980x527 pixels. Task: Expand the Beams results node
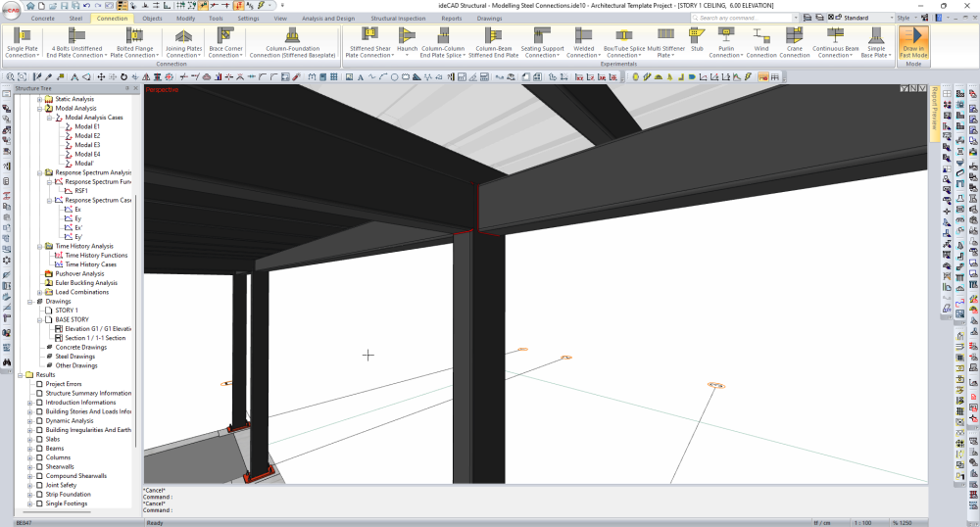click(30, 449)
